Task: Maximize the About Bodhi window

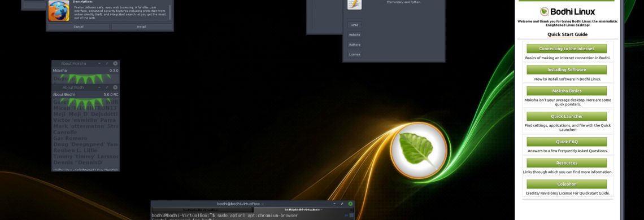Action: 107,87
